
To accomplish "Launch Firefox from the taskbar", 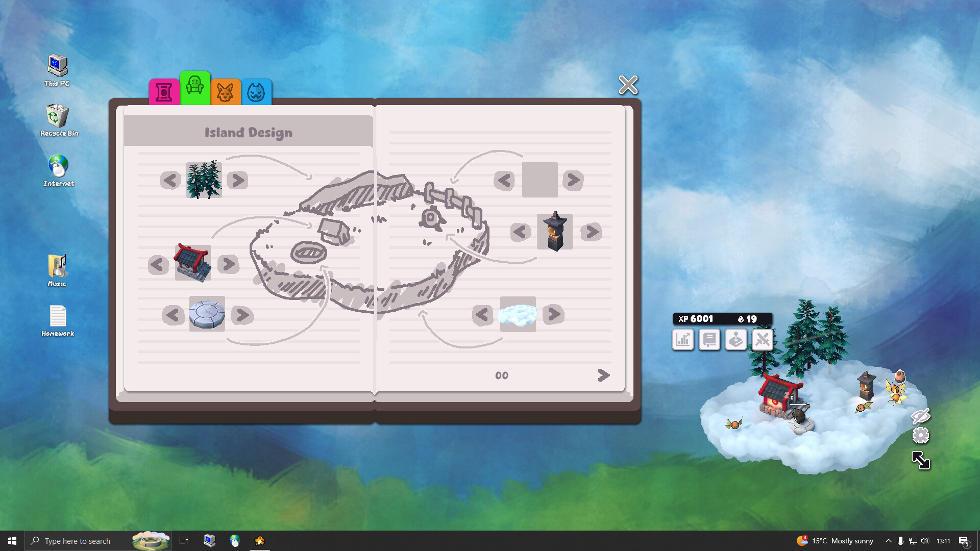I will (235, 540).
